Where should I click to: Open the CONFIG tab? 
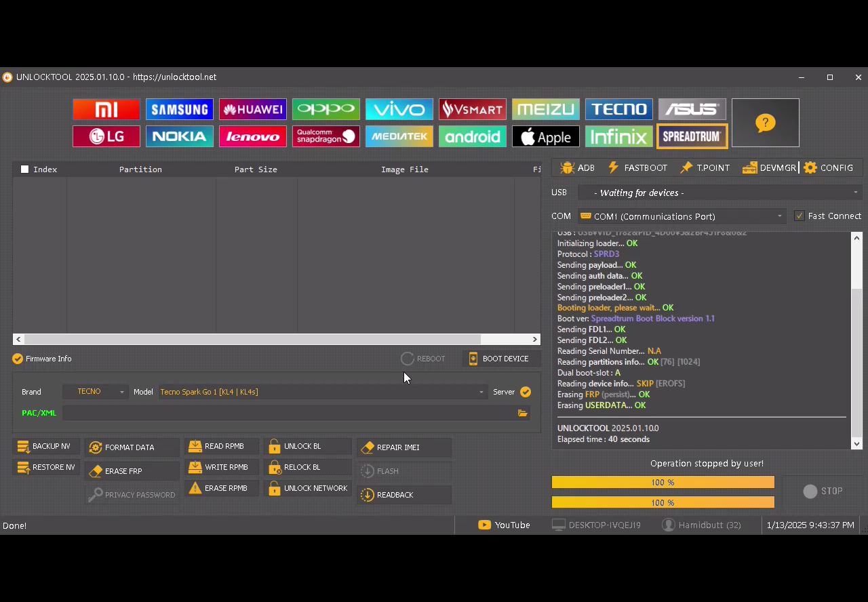point(829,167)
